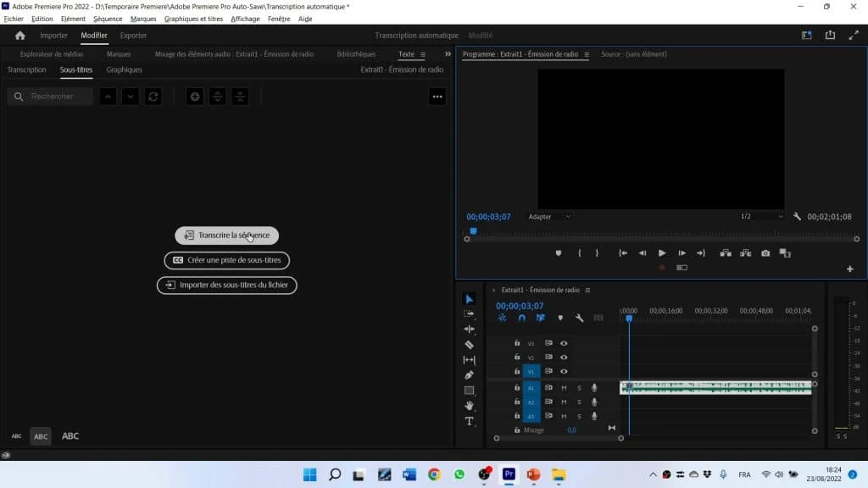Click the Lift button in Program monitor

pyautogui.click(x=726, y=252)
